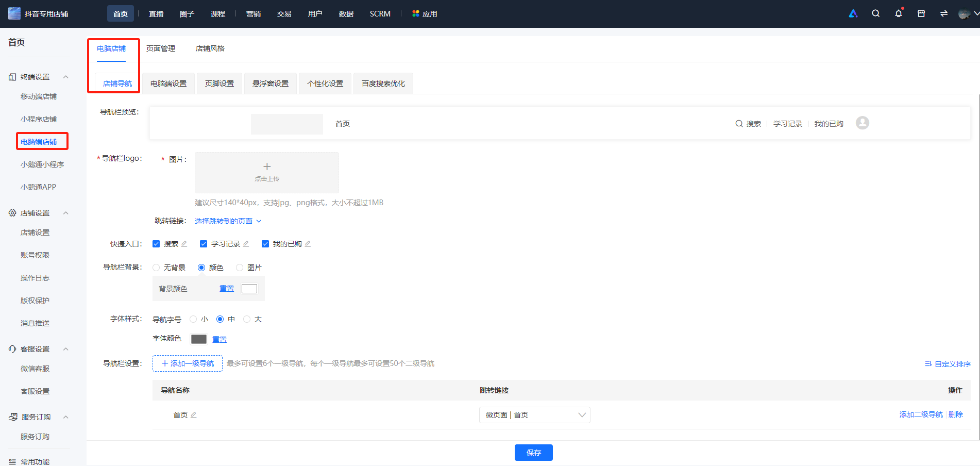Click the 保存 button
The image size is (980, 466).
(x=534, y=453)
